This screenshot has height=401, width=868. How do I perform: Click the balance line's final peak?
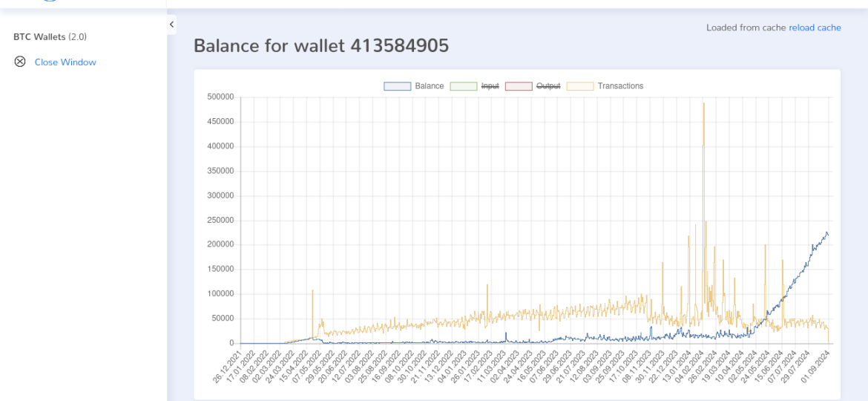(826, 232)
